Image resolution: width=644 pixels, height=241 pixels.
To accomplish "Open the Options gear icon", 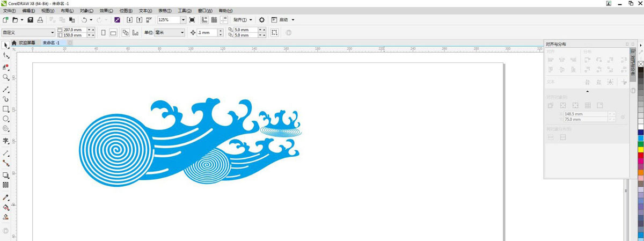I will (x=262, y=20).
